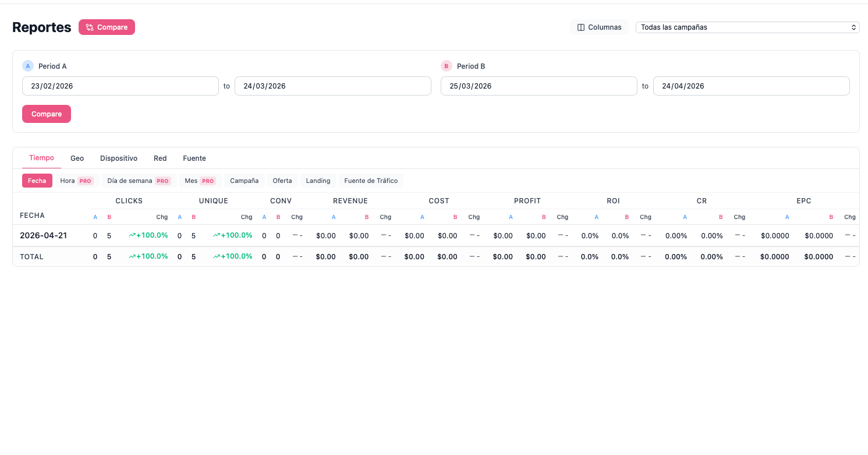Click the CLICKS column header

[129, 201]
